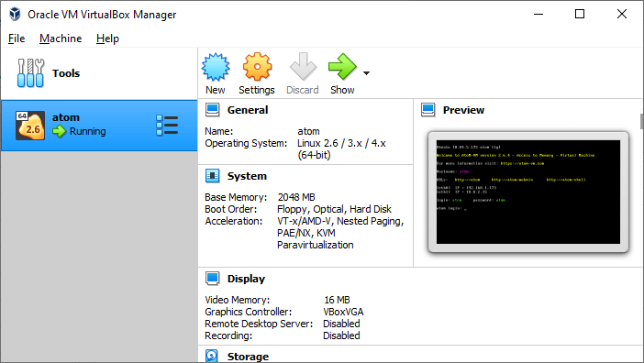
Task: Click the Remote Desktop Server label
Action: (259, 324)
